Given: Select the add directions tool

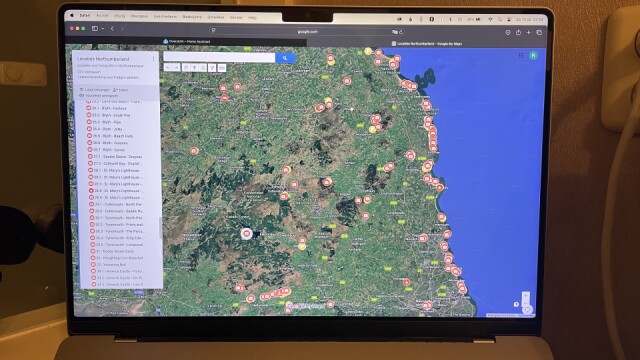Looking at the screenshot, I should tap(212, 68).
